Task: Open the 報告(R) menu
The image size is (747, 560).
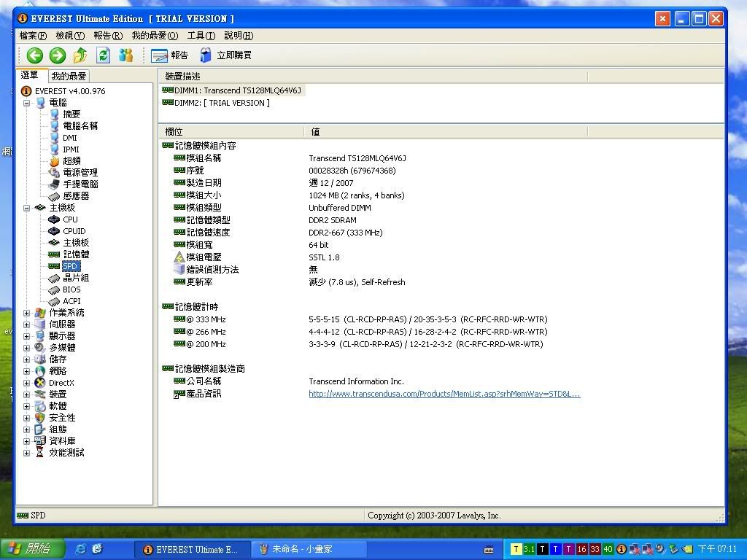Action: pos(108,36)
